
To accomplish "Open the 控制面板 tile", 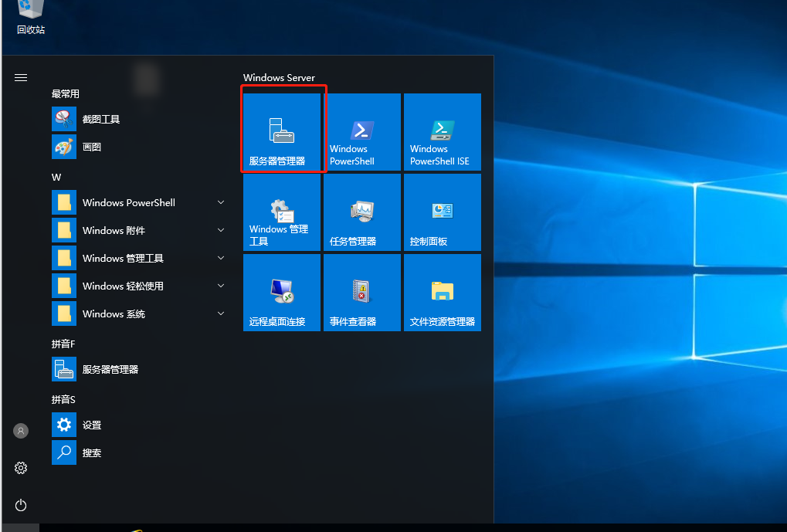I will 443,212.
